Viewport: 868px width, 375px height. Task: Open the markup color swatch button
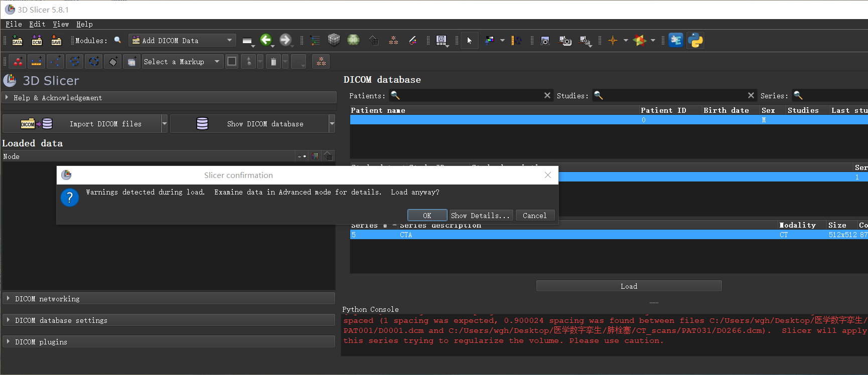click(x=232, y=62)
